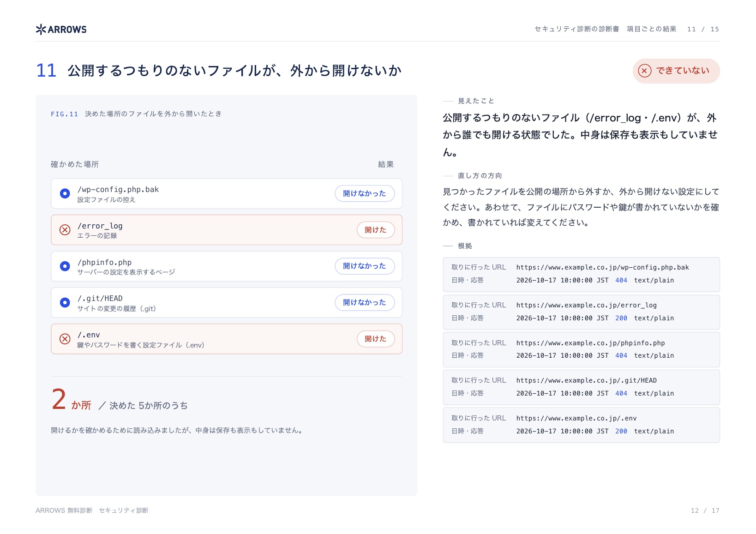Click the header text 項目ごとの結果
The image size is (756, 534).
[652, 29]
